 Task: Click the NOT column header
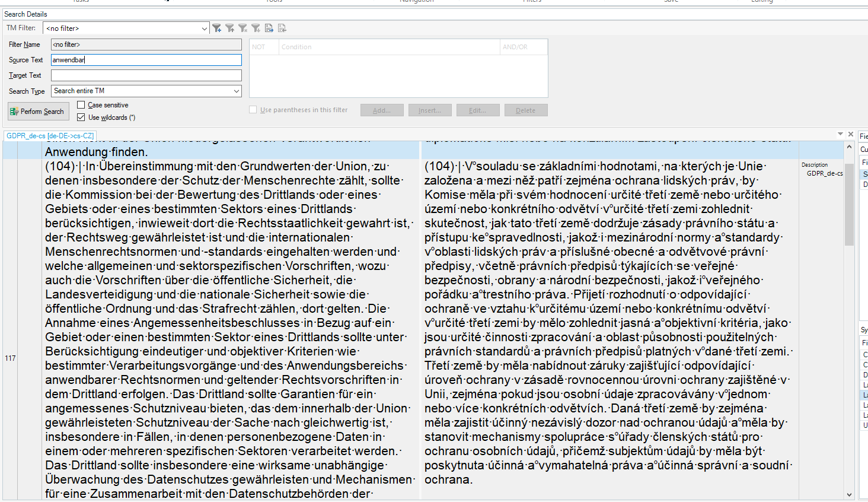click(x=264, y=47)
